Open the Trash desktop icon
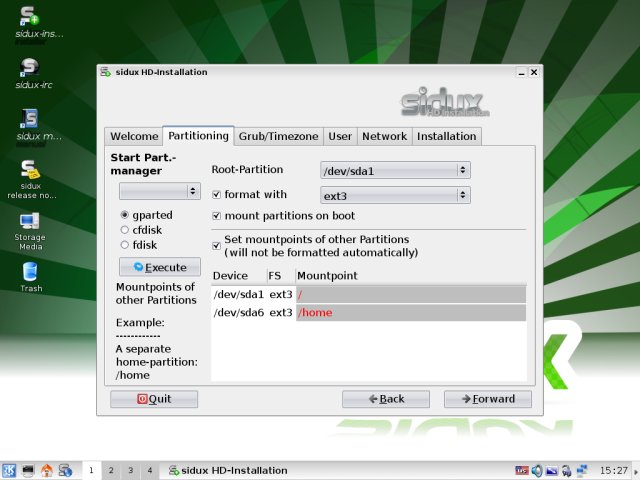The width and height of the screenshot is (640, 480). pyautogui.click(x=29, y=272)
